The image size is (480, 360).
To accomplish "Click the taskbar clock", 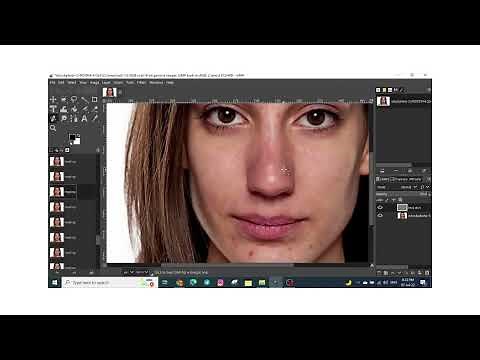I will coord(408,283).
